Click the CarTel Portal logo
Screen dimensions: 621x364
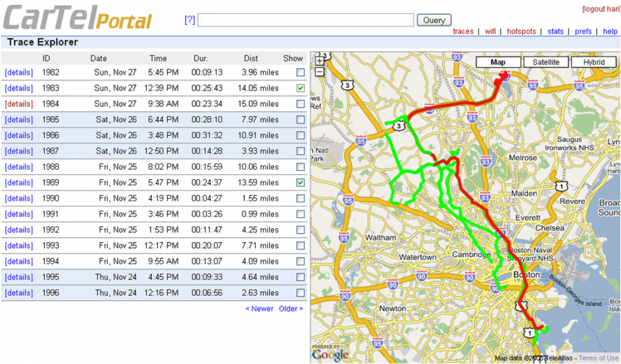[77, 18]
